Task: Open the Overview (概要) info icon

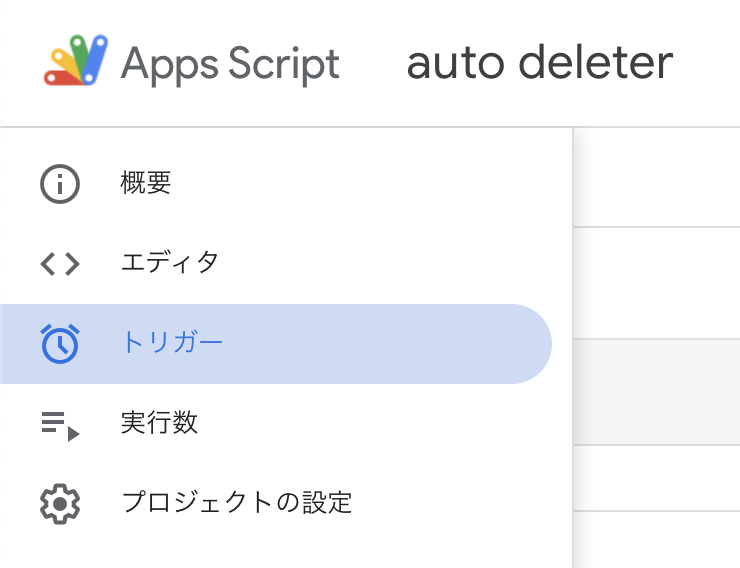Action: point(60,183)
